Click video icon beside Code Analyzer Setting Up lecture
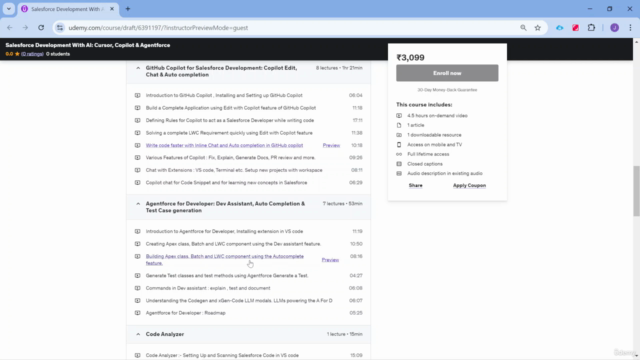Image resolution: width=640 pixels, height=360 pixels. click(138, 355)
